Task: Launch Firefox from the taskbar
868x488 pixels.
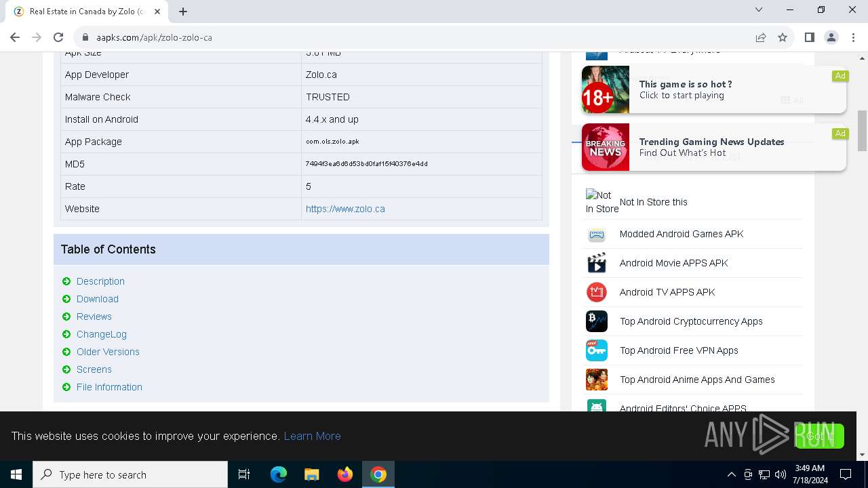Action: (x=345, y=474)
